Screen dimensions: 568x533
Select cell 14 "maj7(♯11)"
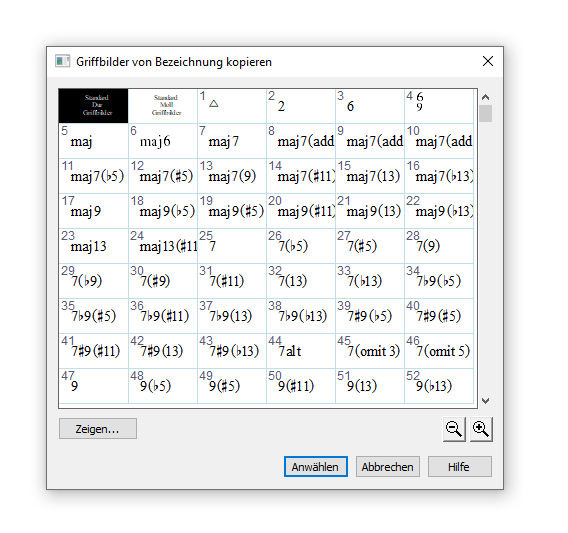point(301,176)
